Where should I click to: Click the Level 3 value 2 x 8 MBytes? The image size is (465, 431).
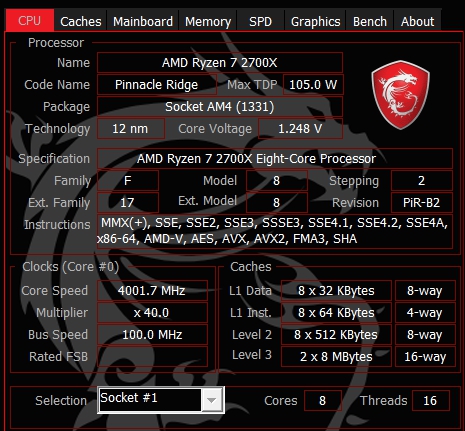coord(336,357)
